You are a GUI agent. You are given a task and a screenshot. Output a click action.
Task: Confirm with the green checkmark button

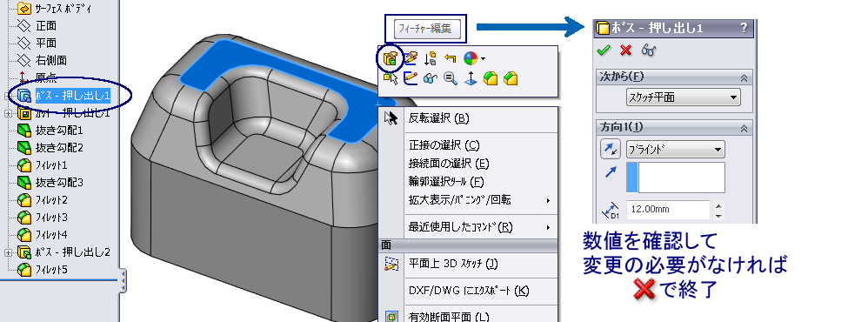(x=604, y=50)
